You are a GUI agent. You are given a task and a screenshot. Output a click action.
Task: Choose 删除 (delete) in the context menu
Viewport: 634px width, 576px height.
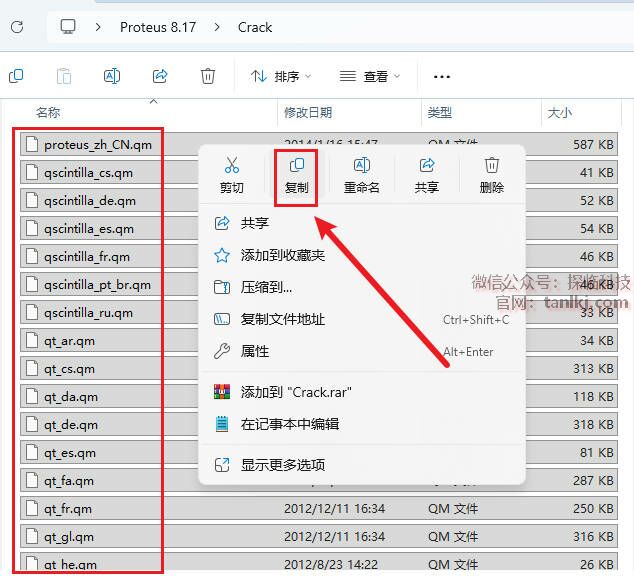tap(492, 175)
